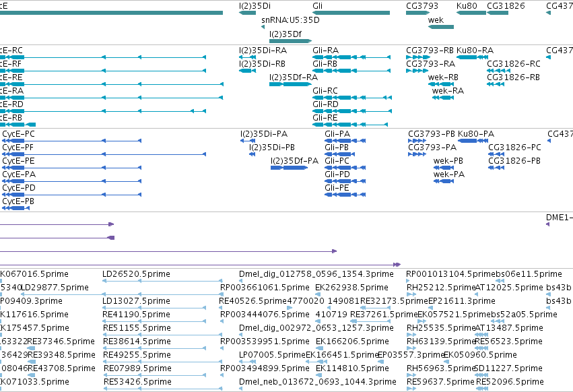Click the l(2)35Di gene label
Viewport: 573px width, 392px height.
255,6
